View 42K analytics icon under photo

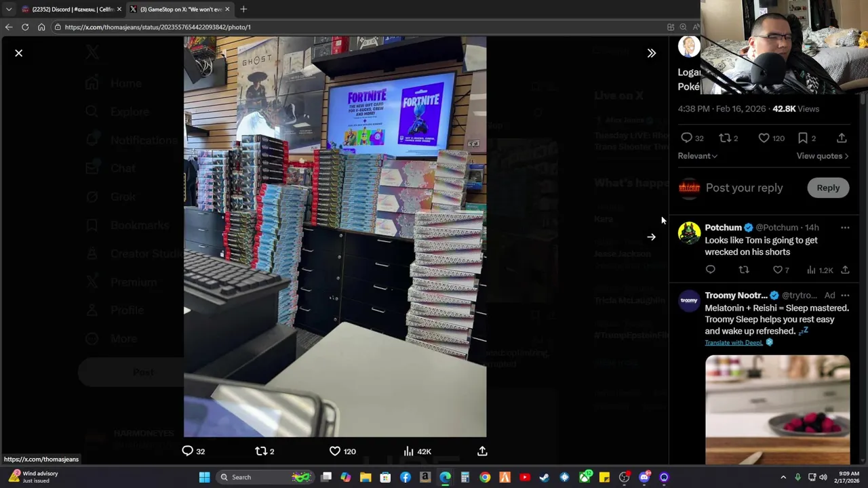tap(408, 451)
